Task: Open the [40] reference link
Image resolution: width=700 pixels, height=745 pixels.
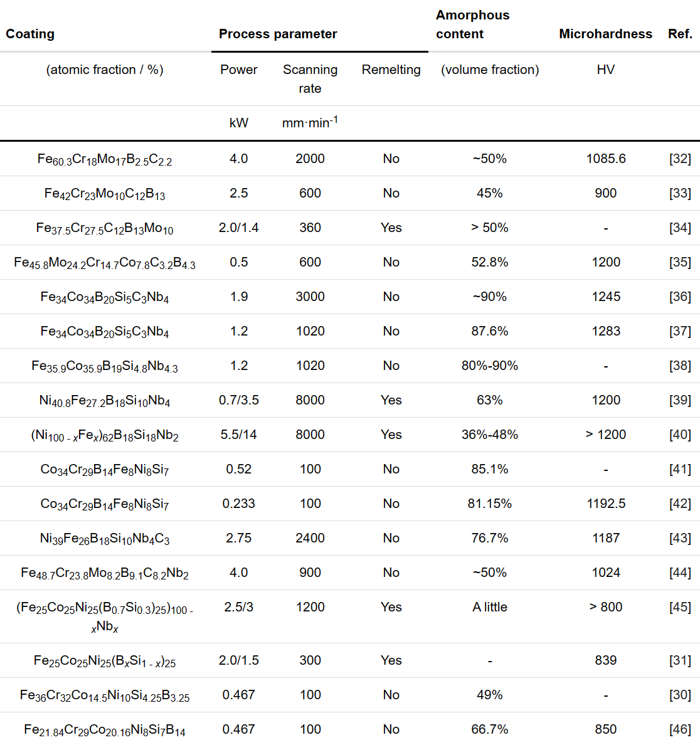Action: coord(680,435)
